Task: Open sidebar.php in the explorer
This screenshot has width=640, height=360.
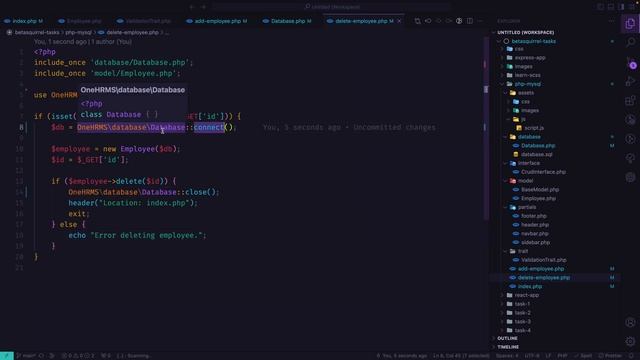Action: tap(536, 242)
